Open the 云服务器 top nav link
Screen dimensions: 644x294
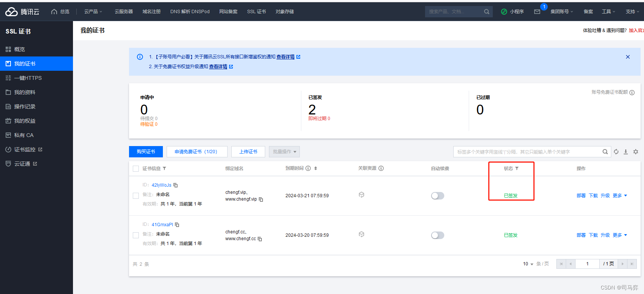[124, 12]
